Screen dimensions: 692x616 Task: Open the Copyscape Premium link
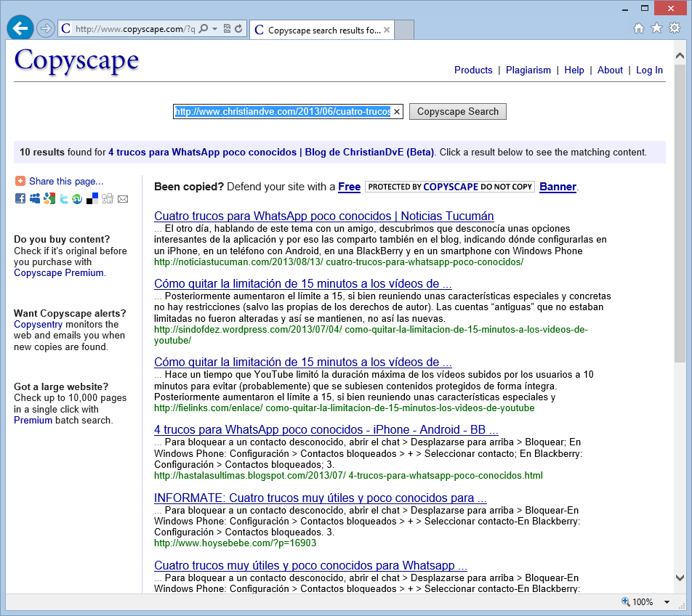pos(59,273)
